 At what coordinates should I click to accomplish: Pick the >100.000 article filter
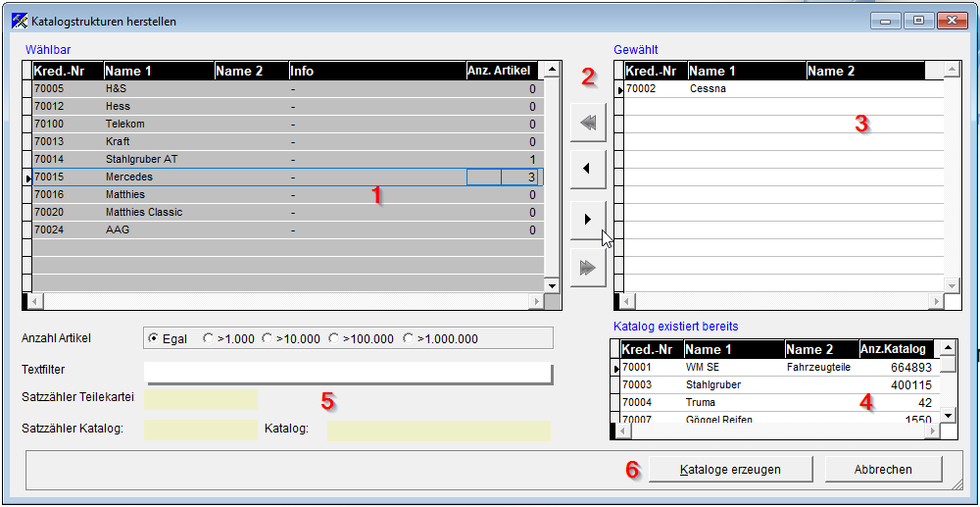[x=334, y=338]
